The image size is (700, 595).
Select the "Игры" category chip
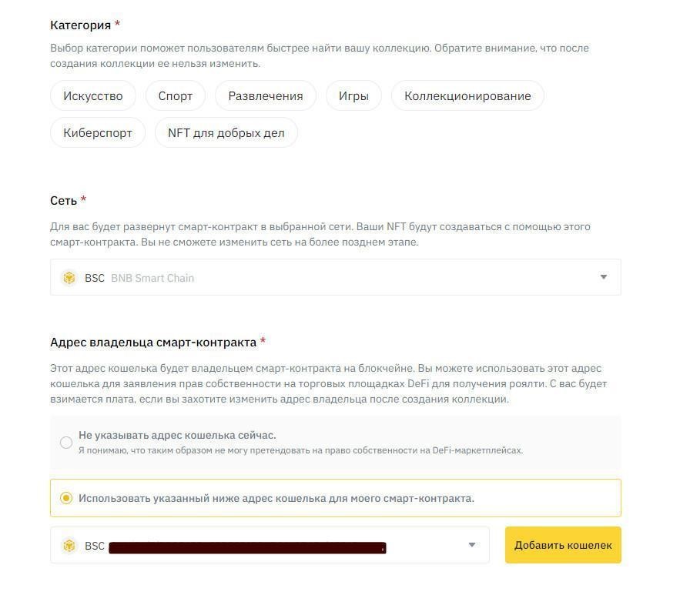click(353, 95)
